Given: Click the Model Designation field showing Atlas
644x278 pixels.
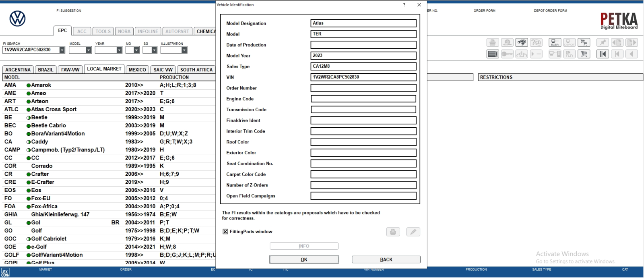Looking at the screenshot, I should (x=363, y=23).
